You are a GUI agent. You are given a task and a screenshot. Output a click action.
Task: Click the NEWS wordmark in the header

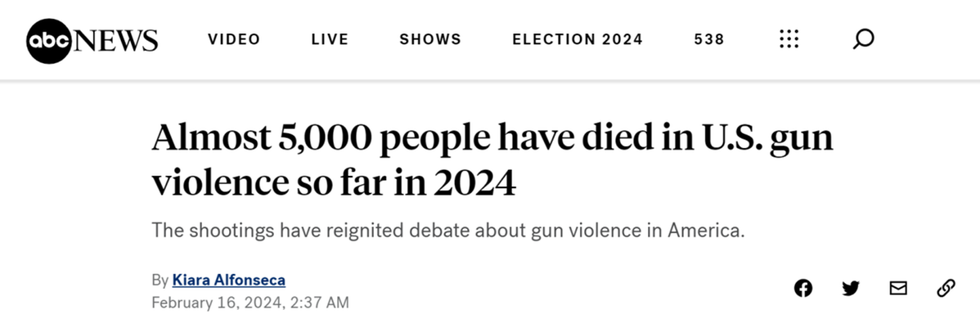click(x=115, y=41)
